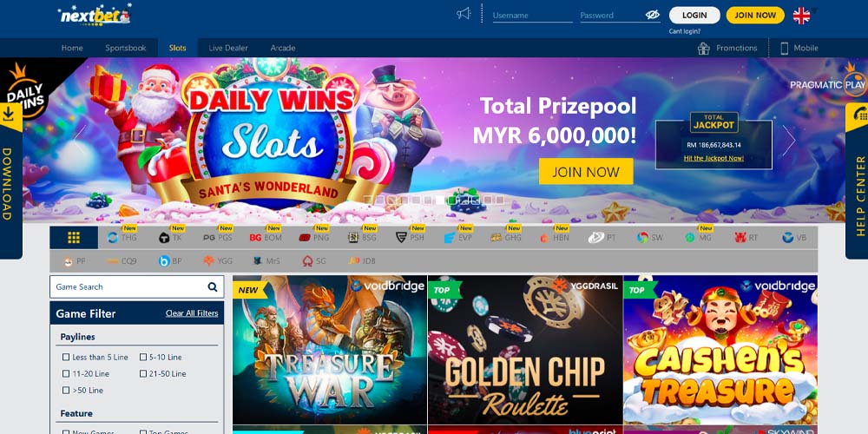Open the Golden Chip Roulette game thumbnail
The image size is (868, 434).
click(525, 350)
